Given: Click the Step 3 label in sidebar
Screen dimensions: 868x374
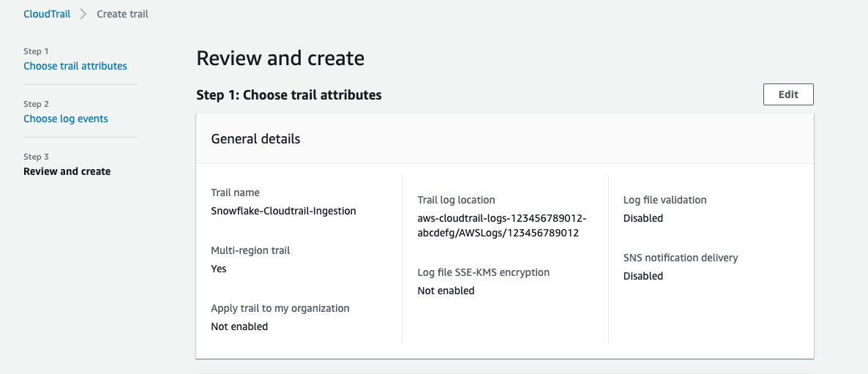Looking at the screenshot, I should pyautogui.click(x=36, y=157).
